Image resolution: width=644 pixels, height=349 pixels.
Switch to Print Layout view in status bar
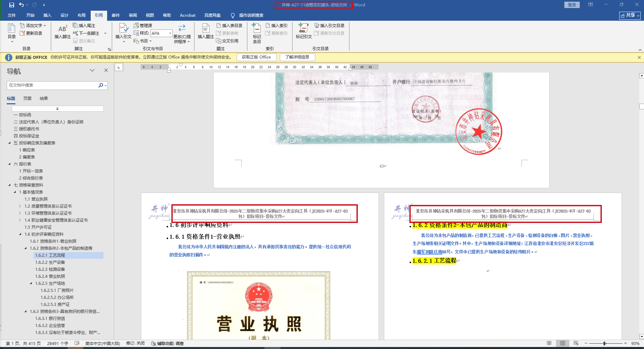tap(563, 343)
